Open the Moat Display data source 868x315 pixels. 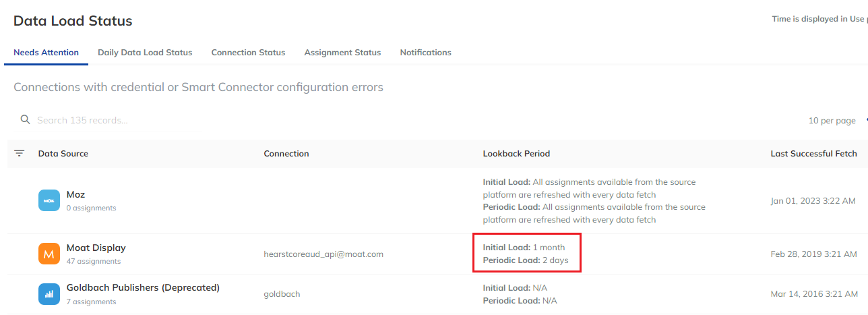point(96,248)
